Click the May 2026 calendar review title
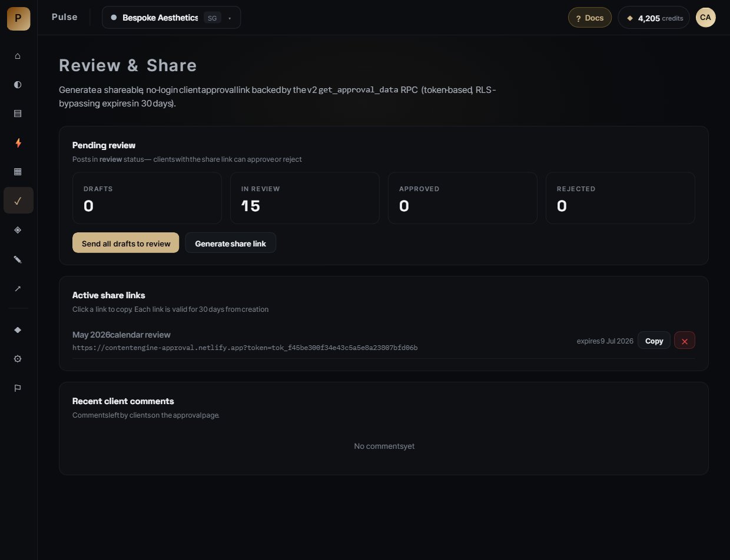 (121, 335)
